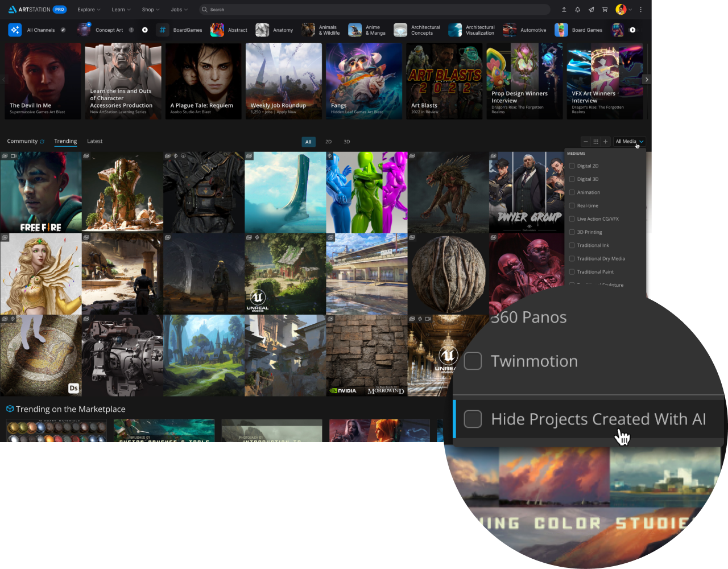Image resolution: width=728 pixels, height=569 pixels.
Task: Open the Learn dropdown menu
Action: [121, 10]
